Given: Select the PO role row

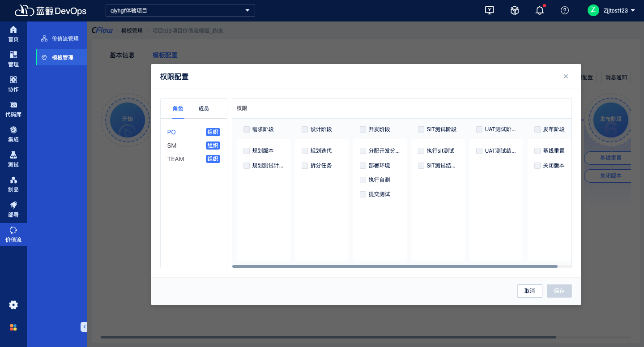Looking at the screenshot, I should pos(194,132).
